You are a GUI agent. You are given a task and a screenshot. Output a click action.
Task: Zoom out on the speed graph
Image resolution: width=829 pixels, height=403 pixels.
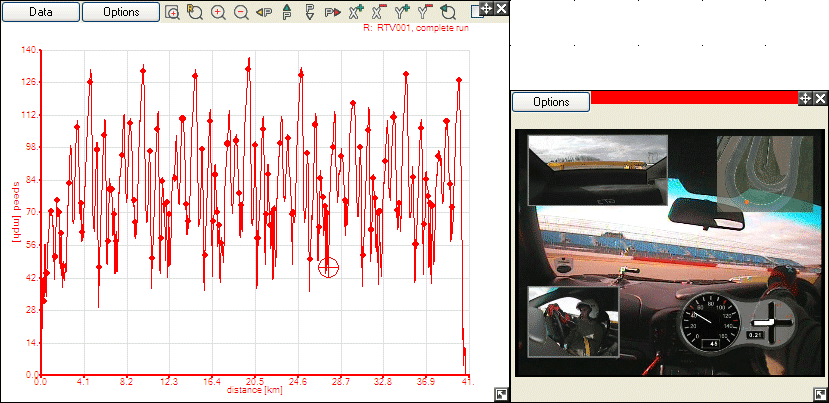[x=241, y=13]
